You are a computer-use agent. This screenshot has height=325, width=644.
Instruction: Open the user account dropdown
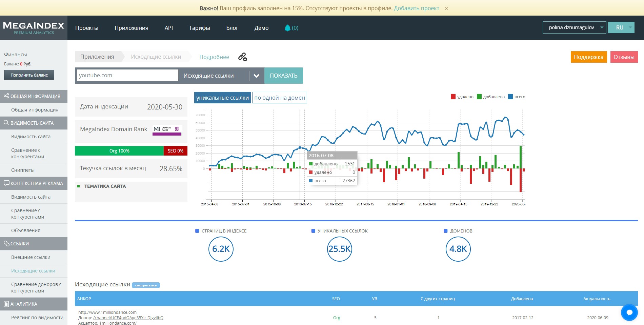574,27
